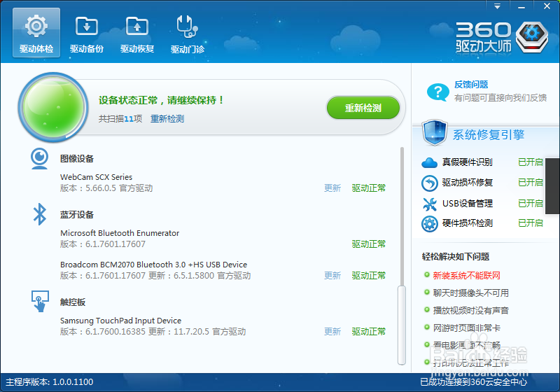Open the 聊天时摄像头不可用 link

[x=470, y=293]
